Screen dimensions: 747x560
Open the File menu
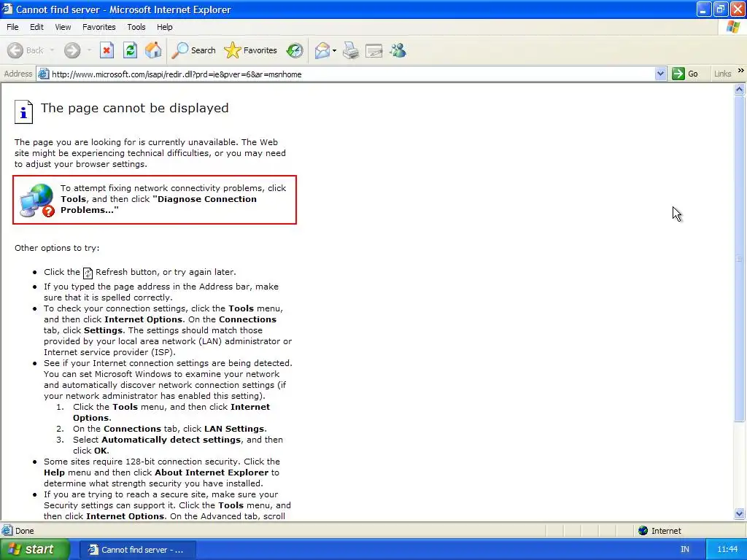12,27
